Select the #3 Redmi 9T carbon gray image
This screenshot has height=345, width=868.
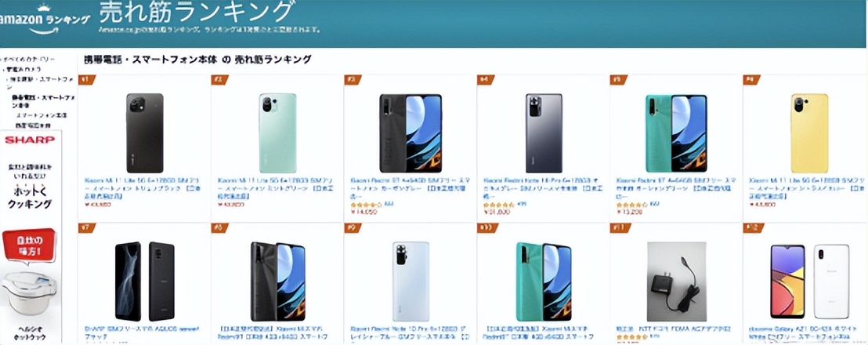pos(410,133)
